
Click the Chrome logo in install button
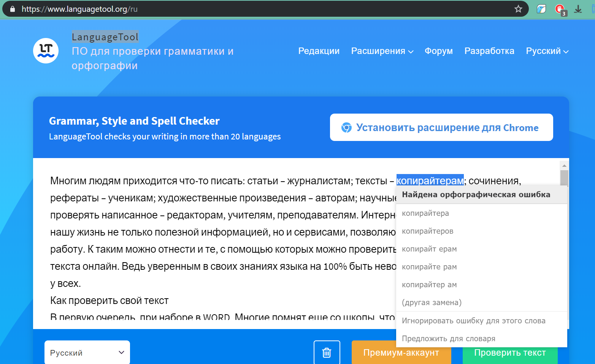pos(346,128)
